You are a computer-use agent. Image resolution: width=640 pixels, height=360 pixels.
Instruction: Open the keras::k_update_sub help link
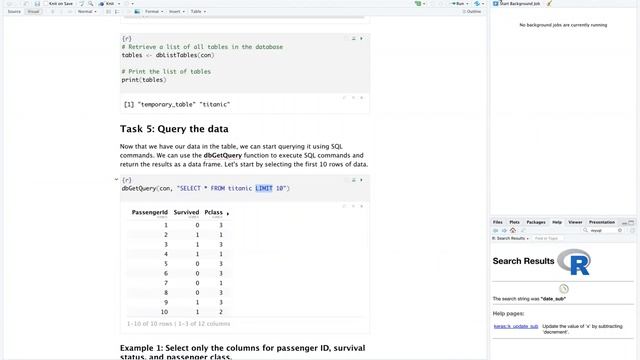[516, 327]
